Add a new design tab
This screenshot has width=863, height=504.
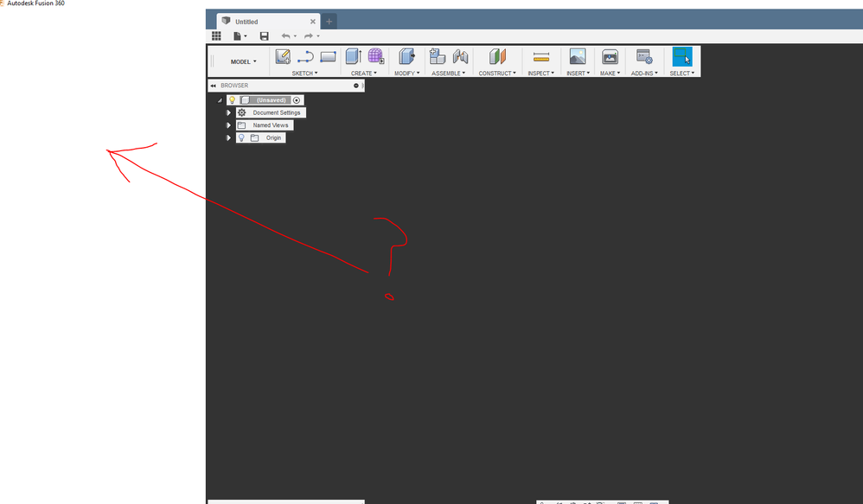(x=329, y=22)
